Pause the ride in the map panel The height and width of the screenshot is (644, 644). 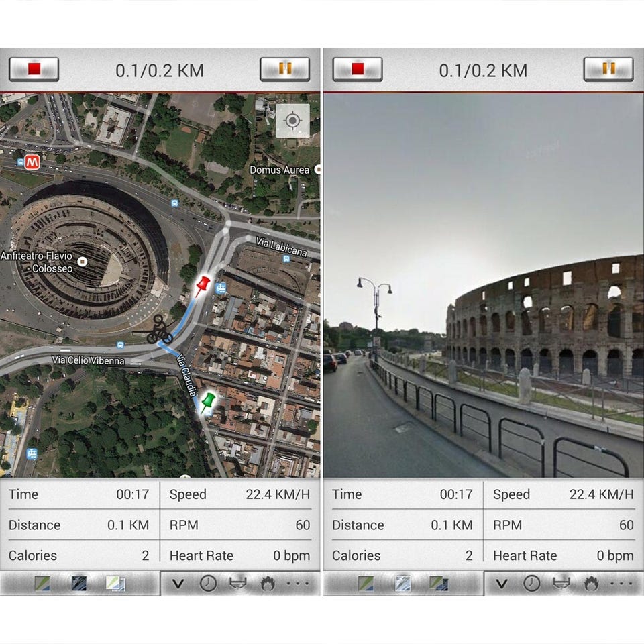coord(284,69)
